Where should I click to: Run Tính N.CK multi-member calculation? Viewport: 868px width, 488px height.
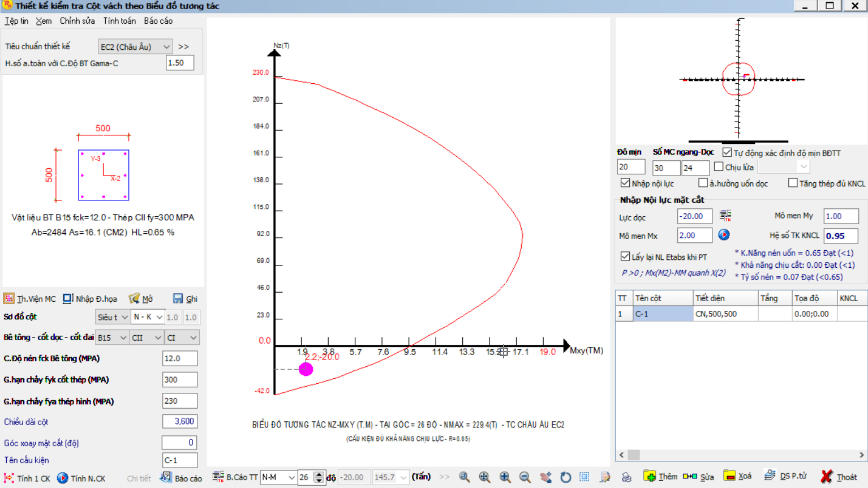(x=81, y=478)
